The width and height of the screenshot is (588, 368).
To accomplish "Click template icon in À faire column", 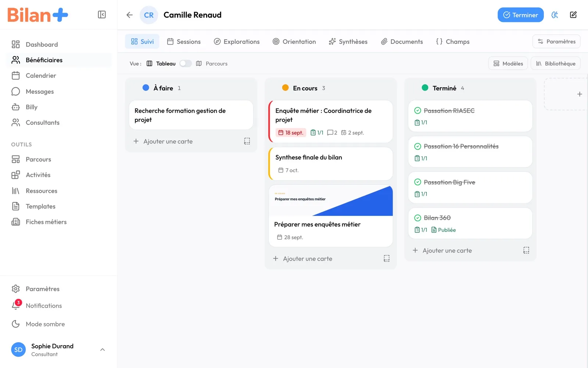I will pyautogui.click(x=247, y=141).
